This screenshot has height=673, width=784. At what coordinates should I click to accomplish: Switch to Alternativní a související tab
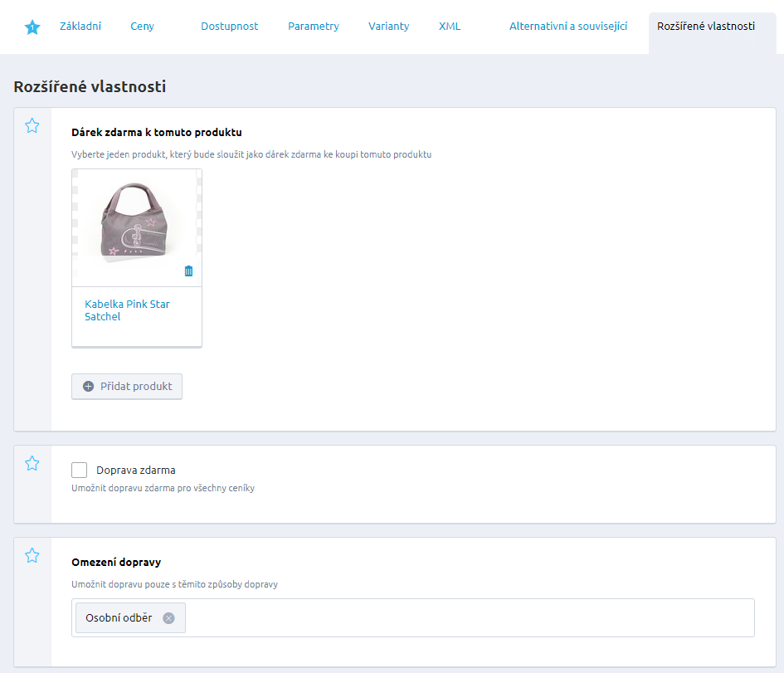568,26
